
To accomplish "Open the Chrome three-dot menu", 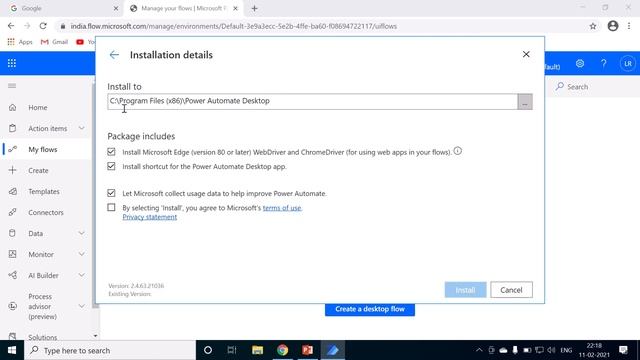I will (x=629, y=26).
